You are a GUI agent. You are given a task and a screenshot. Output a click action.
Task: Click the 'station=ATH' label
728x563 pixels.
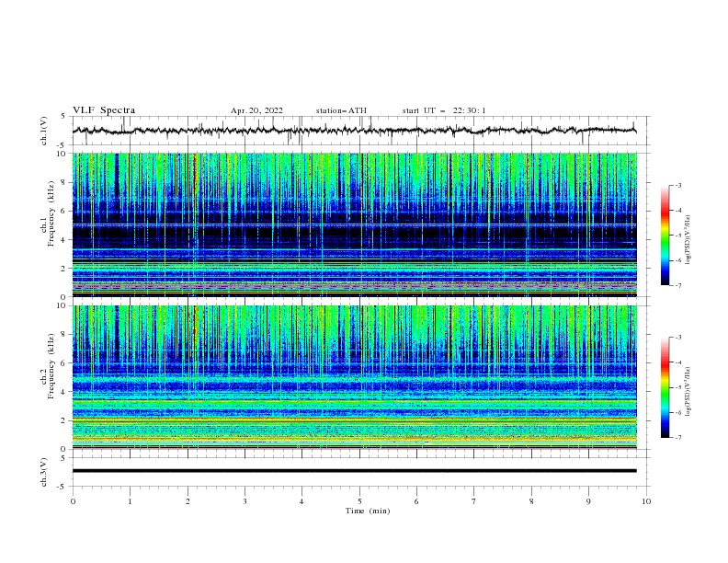[x=341, y=110]
